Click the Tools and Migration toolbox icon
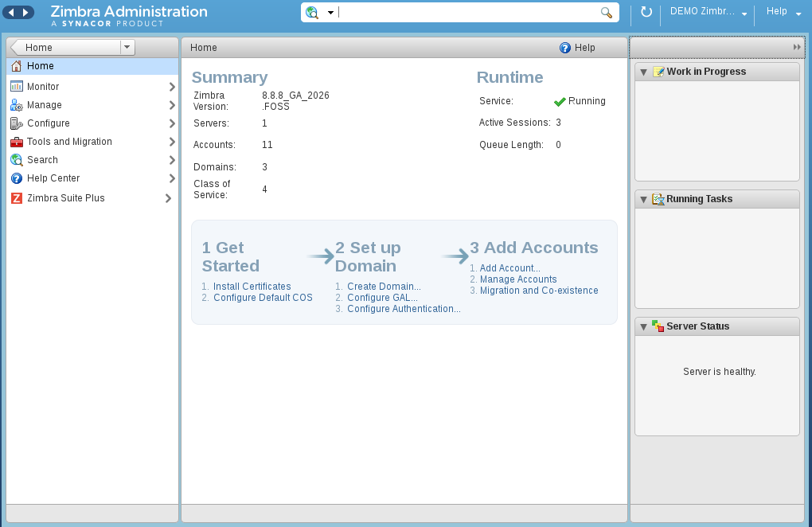 [x=17, y=142]
